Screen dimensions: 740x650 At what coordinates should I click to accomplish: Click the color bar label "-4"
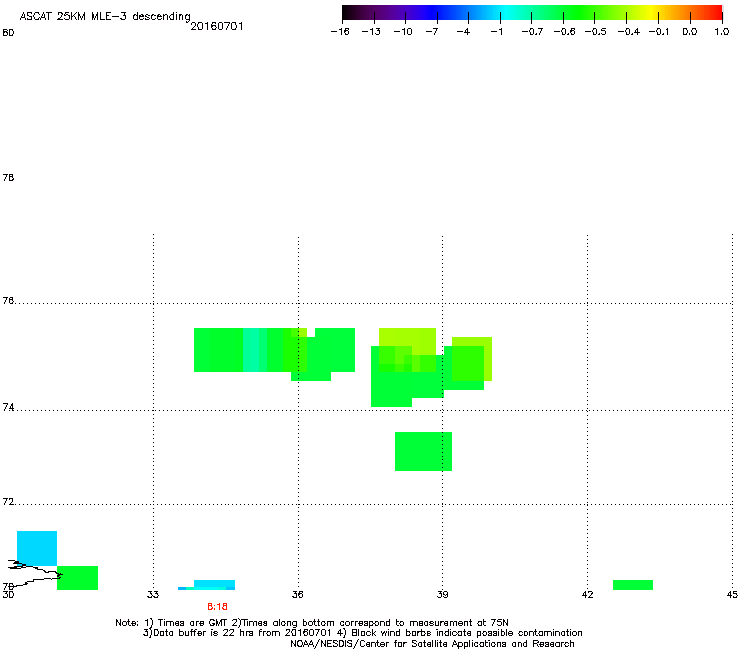tap(463, 32)
